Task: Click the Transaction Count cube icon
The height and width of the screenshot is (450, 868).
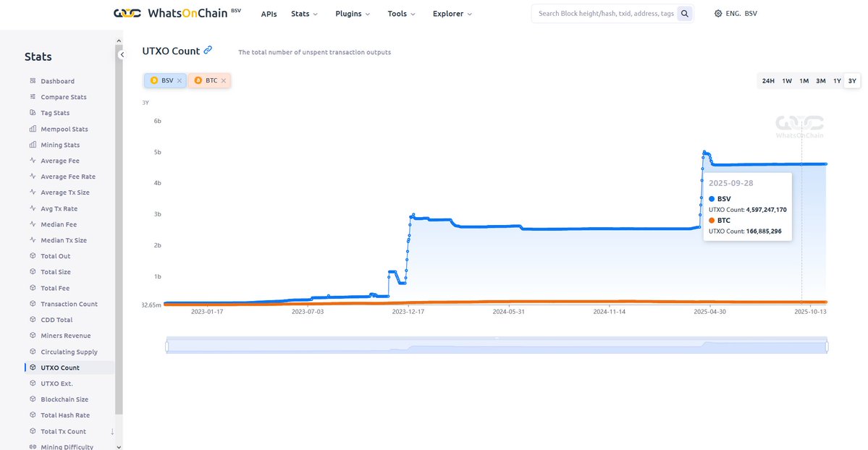Action: (x=33, y=304)
